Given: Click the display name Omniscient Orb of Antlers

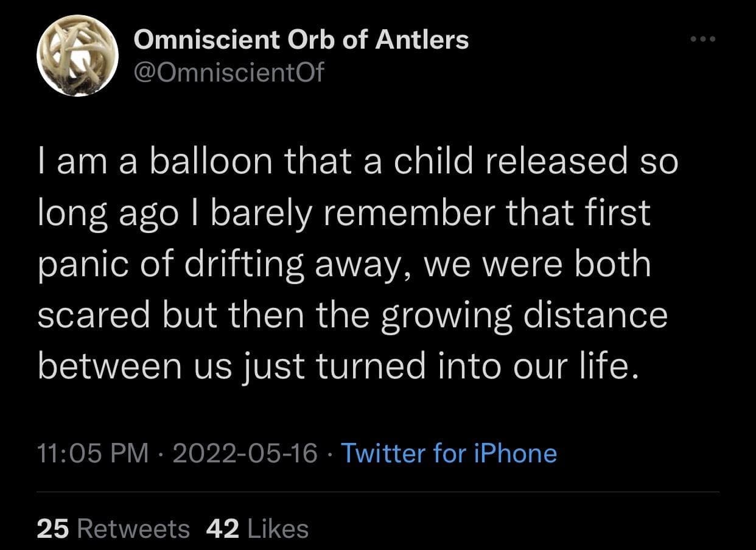Looking at the screenshot, I should (301, 40).
